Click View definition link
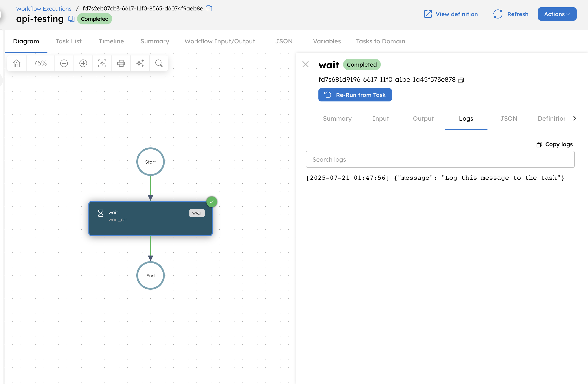This screenshot has height=384, width=588. [x=451, y=14]
